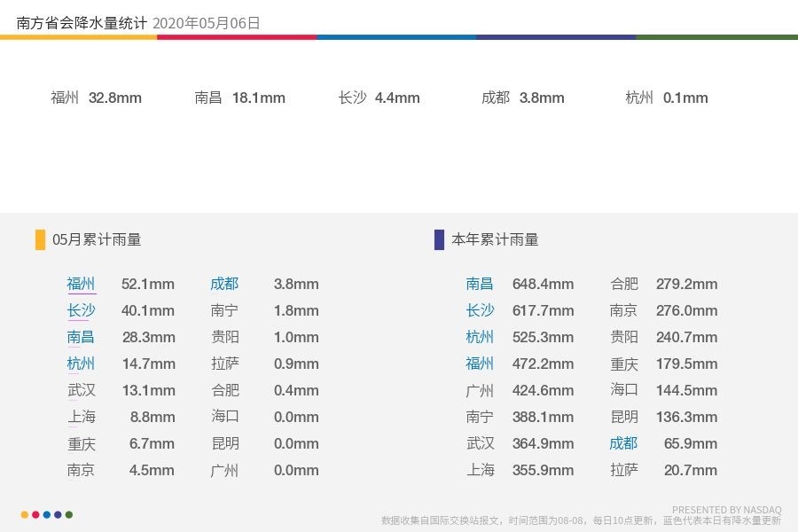Click the 279.2mm value

tap(686, 284)
